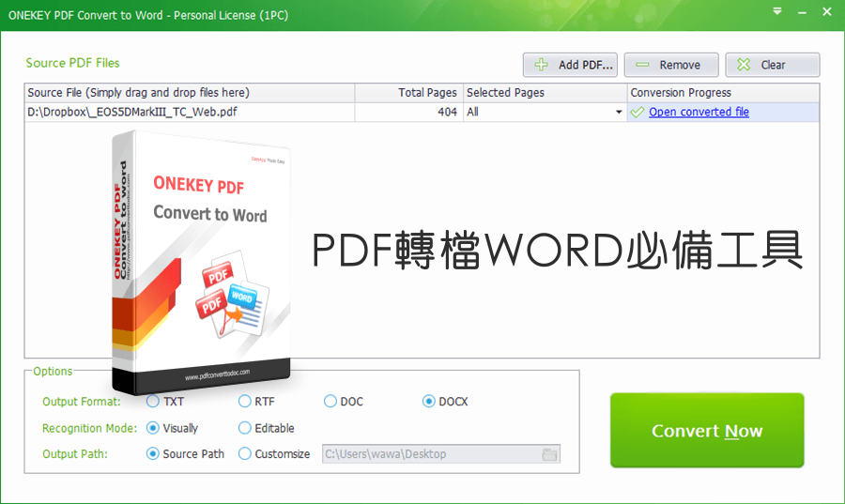Minimize the ONEKEY PDF window
Viewport: 845px width, 504px height.
click(802, 12)
